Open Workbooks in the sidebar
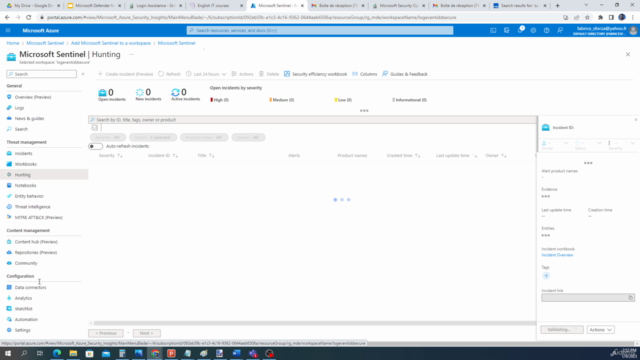Image resolution: width=640 pixels, height=360 pixels. pos(25,164)
